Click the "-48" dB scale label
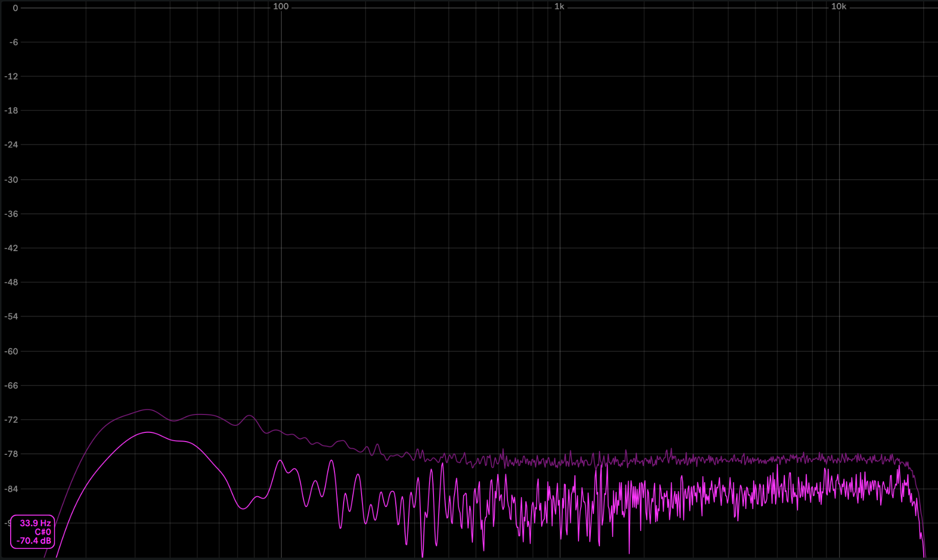The width and height of the screenshot is (938, 560). tap(12, 282)
